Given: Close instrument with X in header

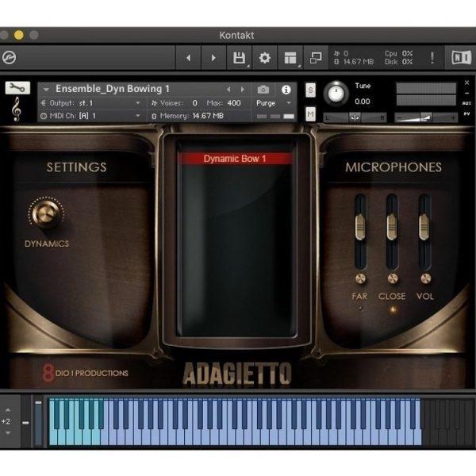Looking at the screenshot, I should 467,83.
